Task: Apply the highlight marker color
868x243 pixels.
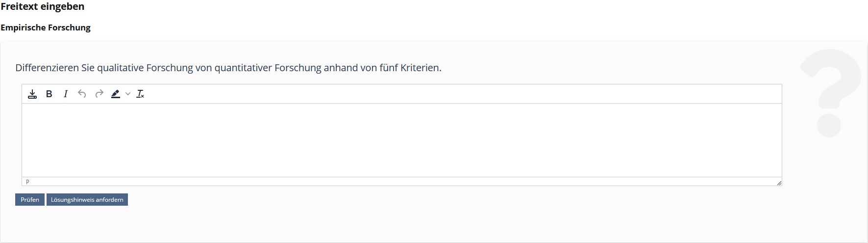Action: click(116, 94)
